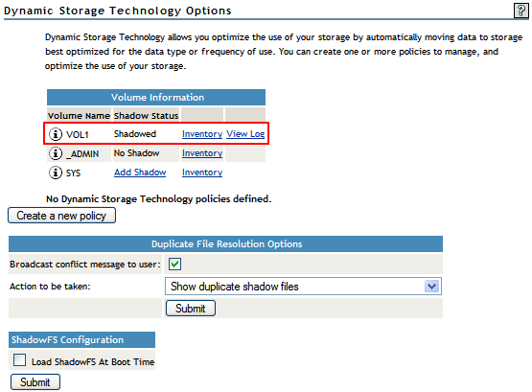
Task: Click the info icon beside _ADMIN
Action: click(56, 153)
